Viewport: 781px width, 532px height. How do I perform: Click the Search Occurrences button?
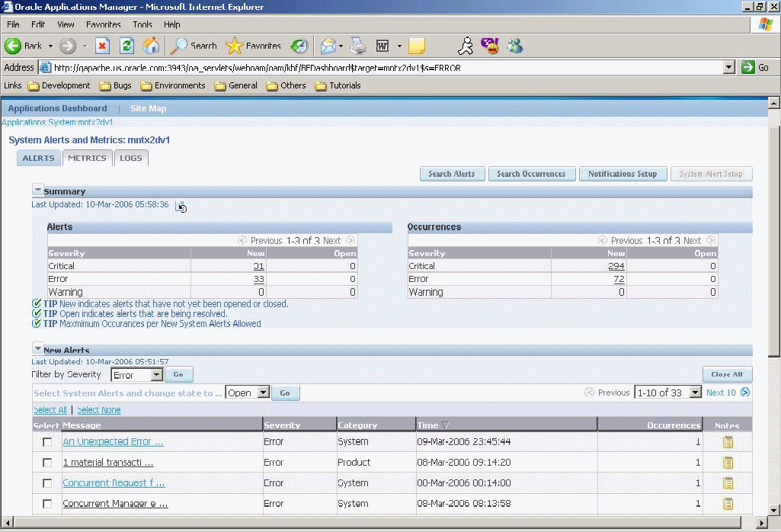point(531,174)
